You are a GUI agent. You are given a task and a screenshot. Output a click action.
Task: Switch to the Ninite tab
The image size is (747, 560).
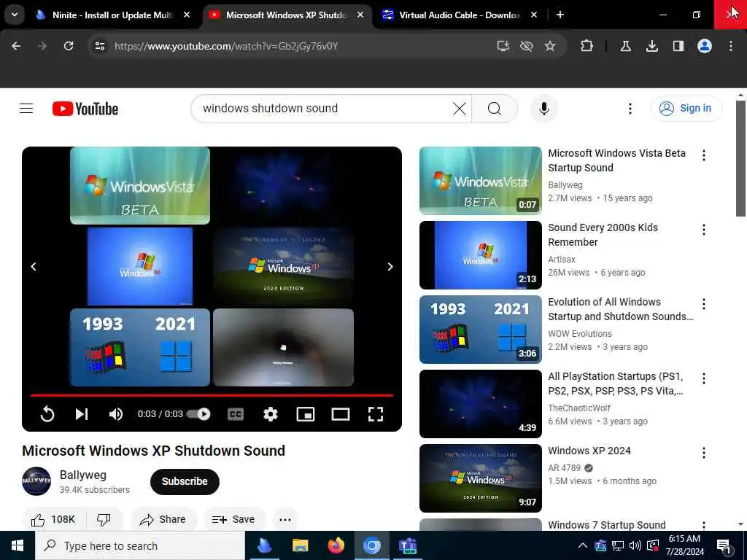[113, 15]
